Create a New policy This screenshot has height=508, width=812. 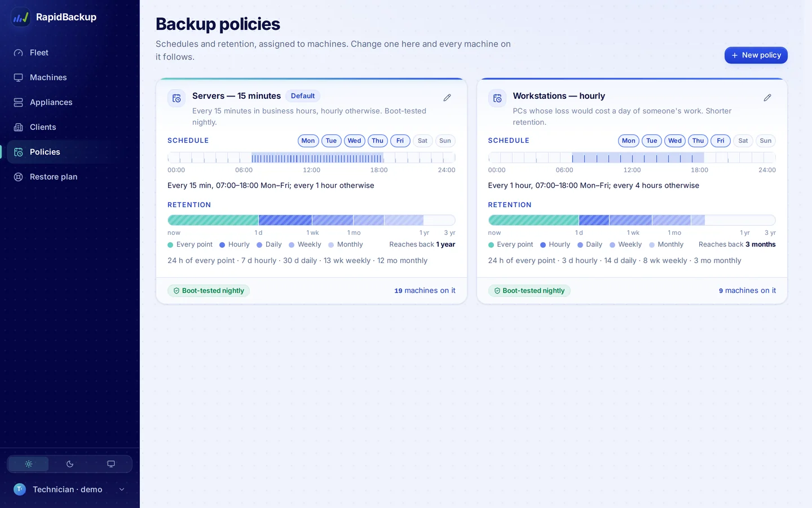point(756,55)
